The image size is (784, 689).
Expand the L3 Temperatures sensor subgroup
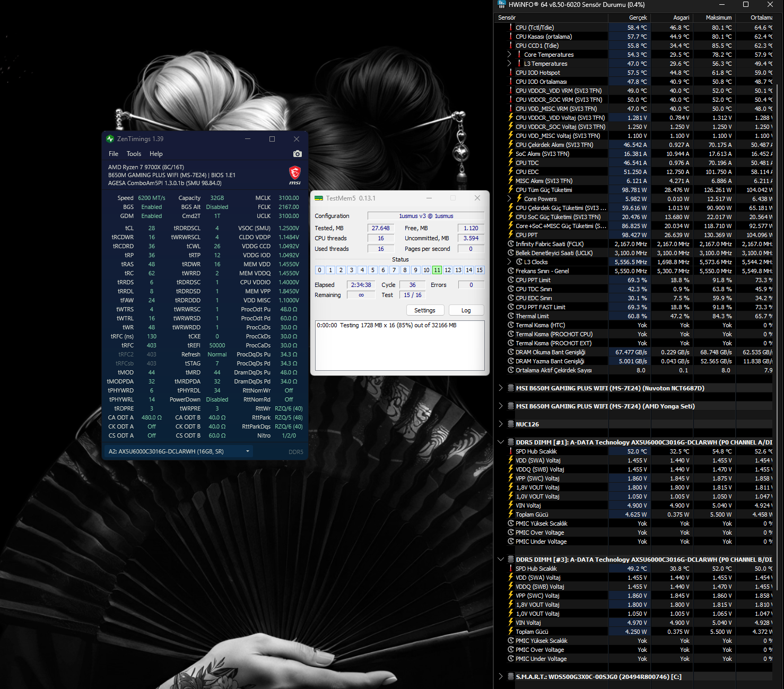tap(509, 64)
